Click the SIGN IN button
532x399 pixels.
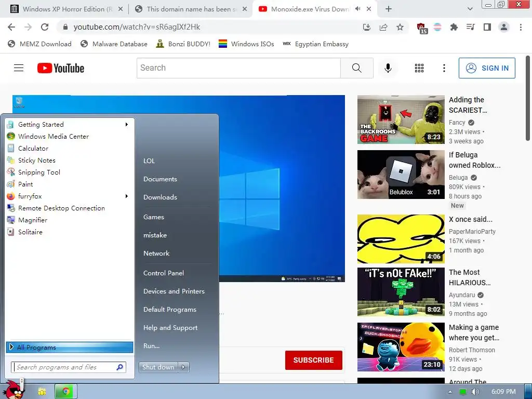click(x=487, y=68)
